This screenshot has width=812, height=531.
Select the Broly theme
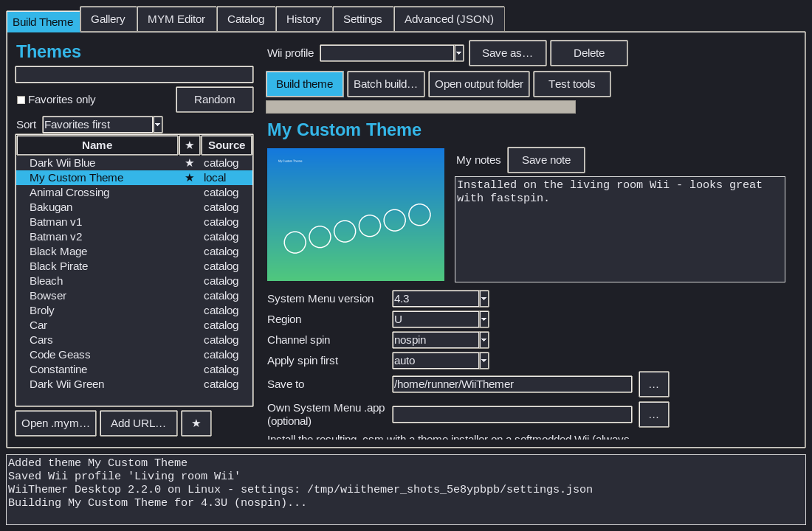134,310
